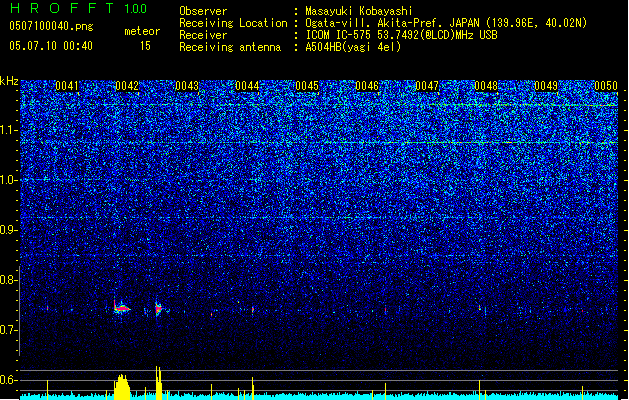Image resolution: width=629 pixels, height=400 pixels.
Task: Click the Receiver label
Action: (203, 35)
